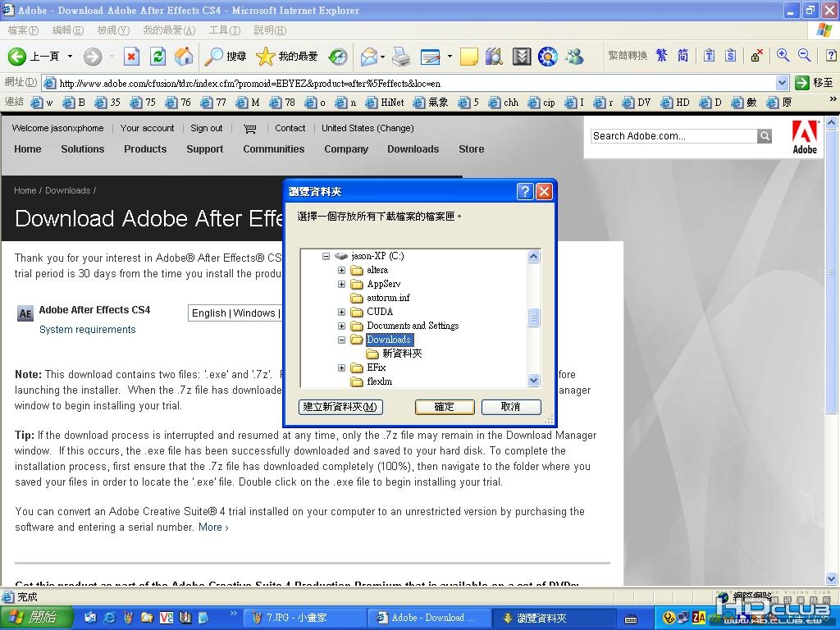Click the Edit page toolbar icon
This screenshot has height=630, width=840.
coord(430,57)
